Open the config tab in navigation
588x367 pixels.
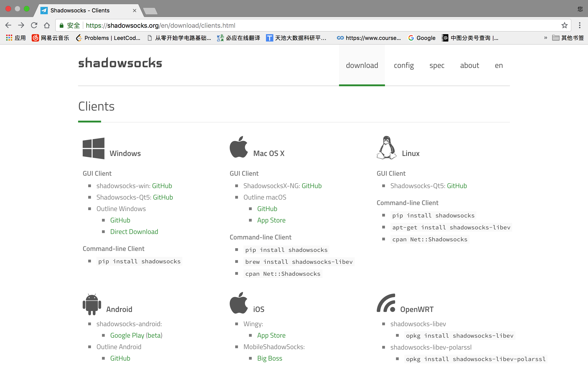point(404,66)
